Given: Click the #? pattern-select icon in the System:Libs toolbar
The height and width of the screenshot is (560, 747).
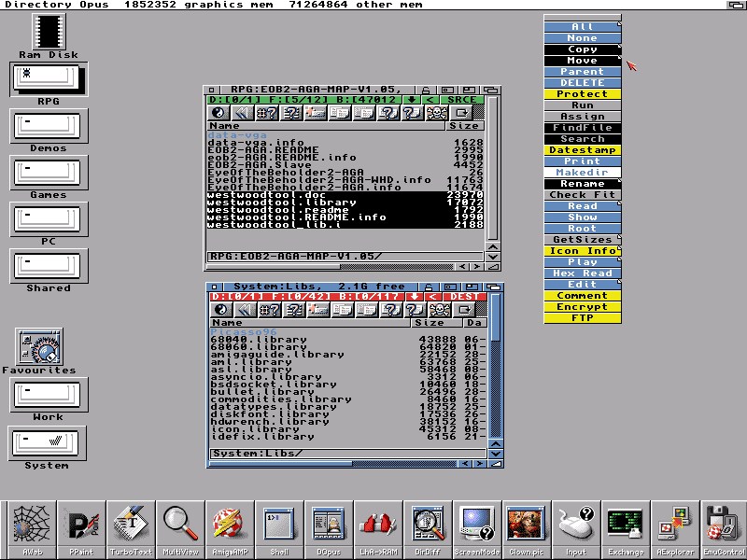Looking at the screenshot, I should tap(269, 308).
